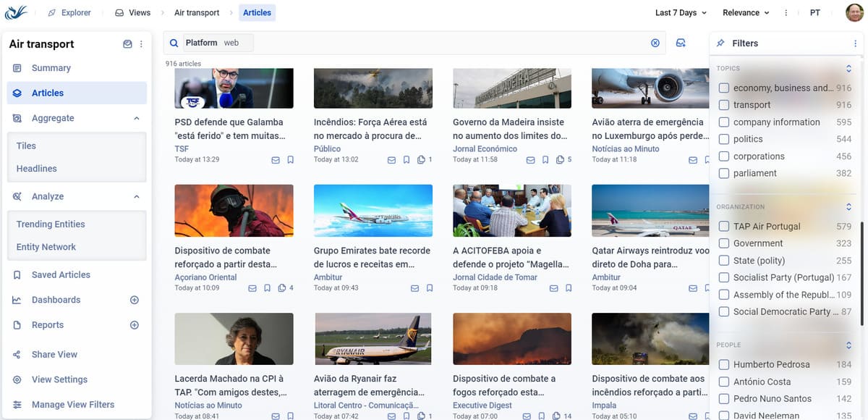Image resolution: width=868 pixels, height=420 pixels.
Task: Click duplicates icon on Jornal Económico article
Action: [x=561, y=160]
